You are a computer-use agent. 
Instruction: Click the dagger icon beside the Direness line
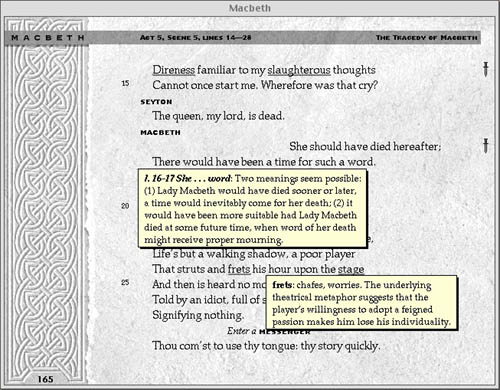pyautogui.click(x=486, y=69)
